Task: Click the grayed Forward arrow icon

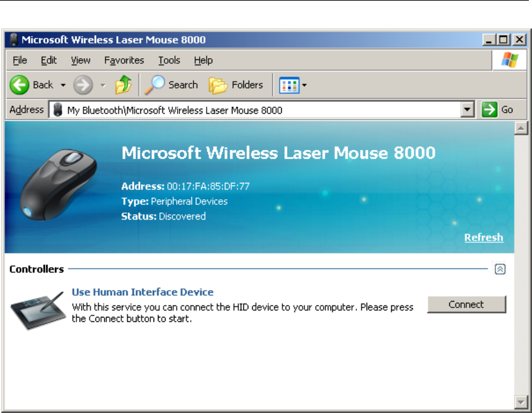Action: [x=83, y=85]
